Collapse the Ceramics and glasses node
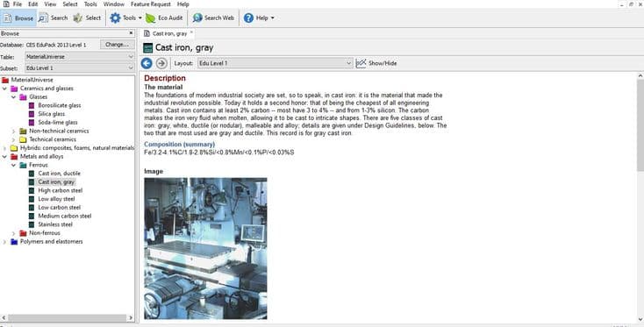 pos(4,89)
